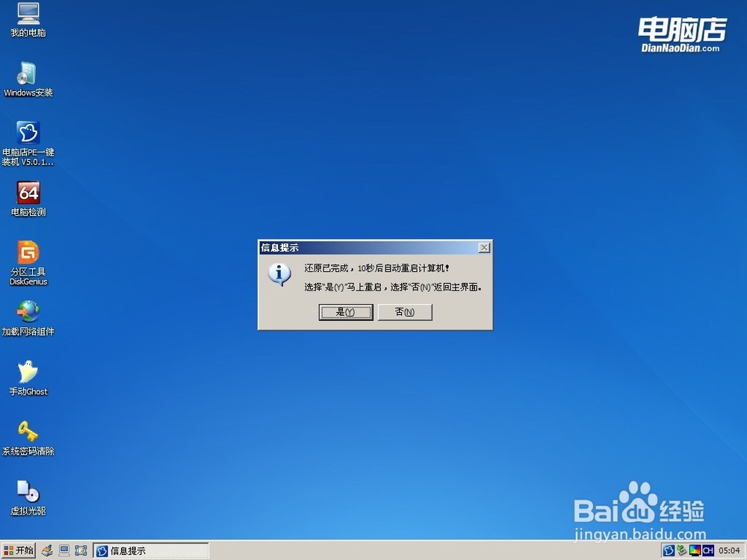The image size is (747, 560).
Task: Open the 开始 start menu
Action: pyautogui.click(x=18, y=550)
